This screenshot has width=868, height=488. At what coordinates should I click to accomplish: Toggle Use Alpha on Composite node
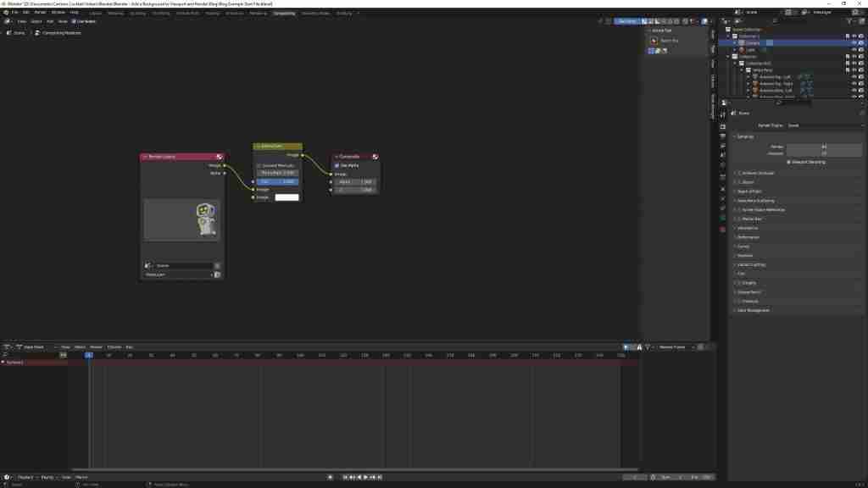[337, 166]
